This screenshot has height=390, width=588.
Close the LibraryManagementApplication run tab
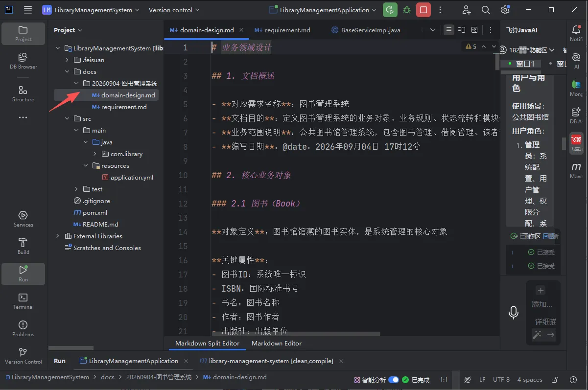click(x=187, y=361)
